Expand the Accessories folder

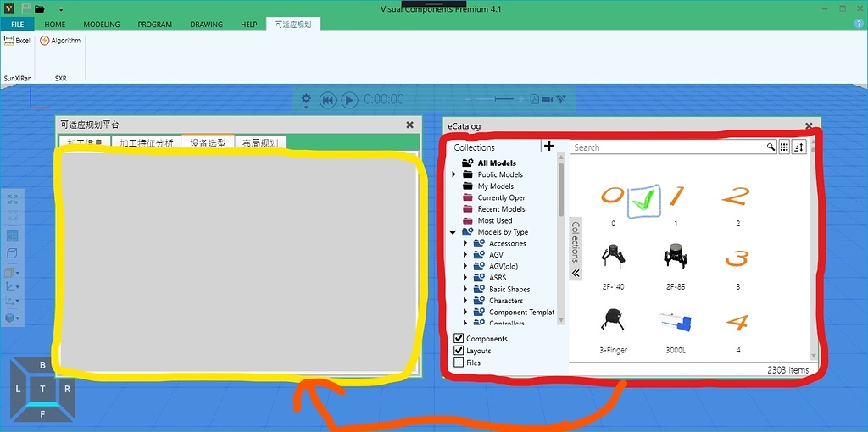(x=465, y=243)
